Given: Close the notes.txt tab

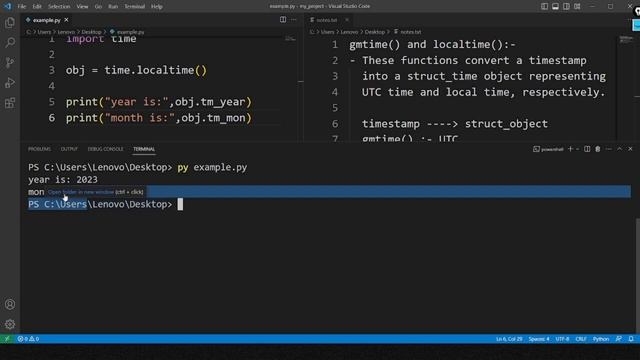Looking at the screenshot, I should tap(347, 20).
